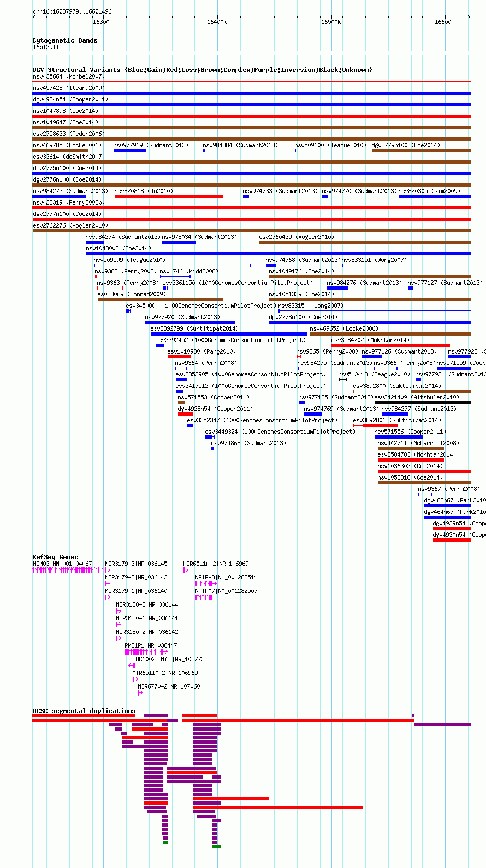Open the nsv428319 (Perry2008b) variant label

(68, 202)
